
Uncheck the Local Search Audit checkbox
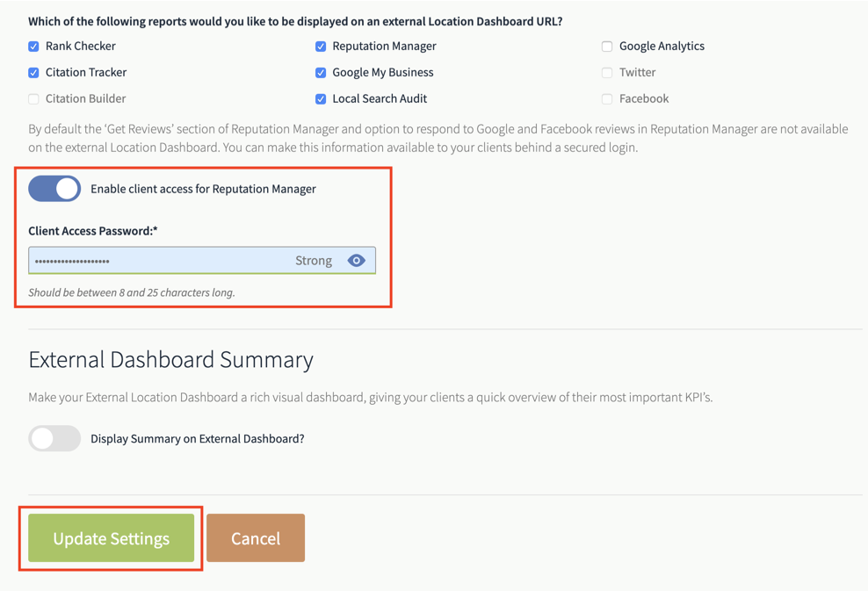point(321,99)
